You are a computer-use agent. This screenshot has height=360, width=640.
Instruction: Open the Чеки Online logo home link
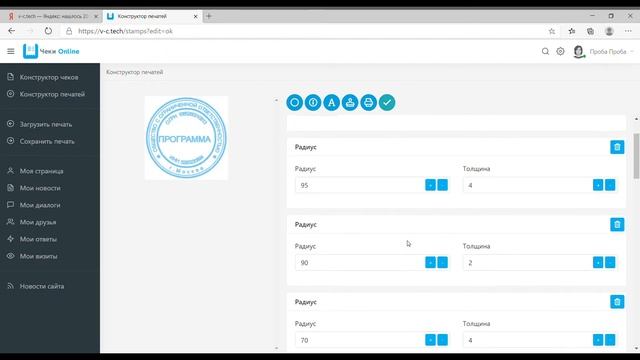[x=51, y=51]
